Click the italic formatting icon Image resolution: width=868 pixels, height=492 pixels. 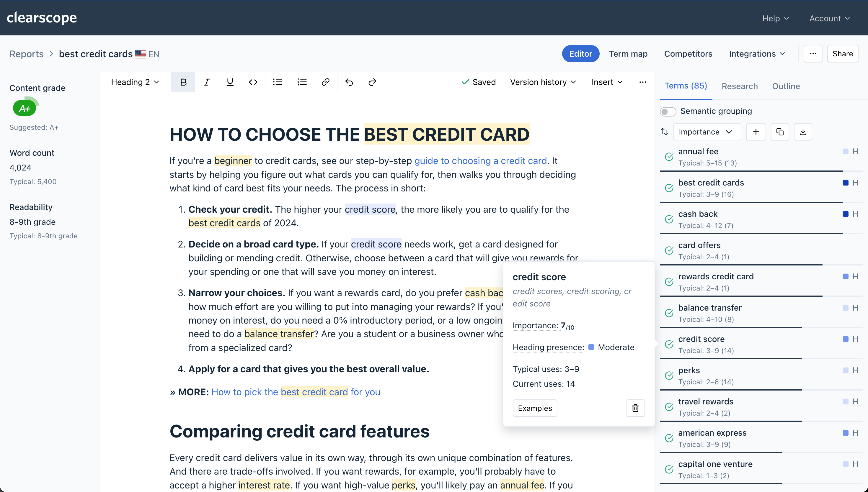[206, 82]
